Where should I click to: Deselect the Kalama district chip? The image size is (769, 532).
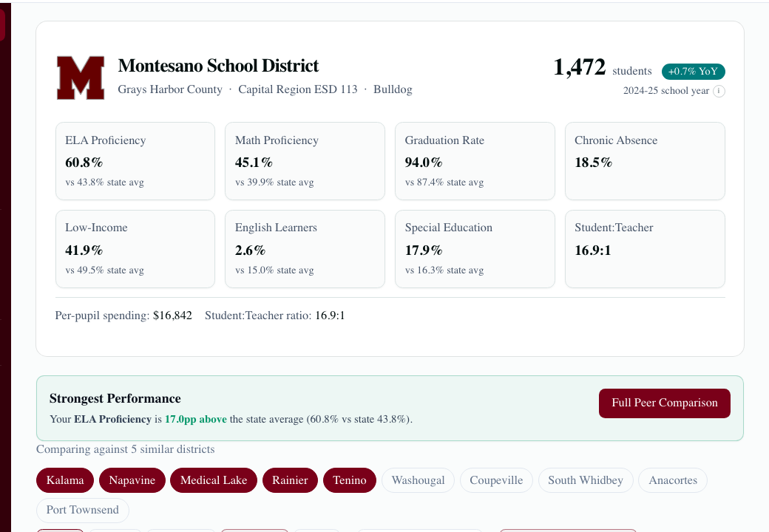click(x=65, y=480)
